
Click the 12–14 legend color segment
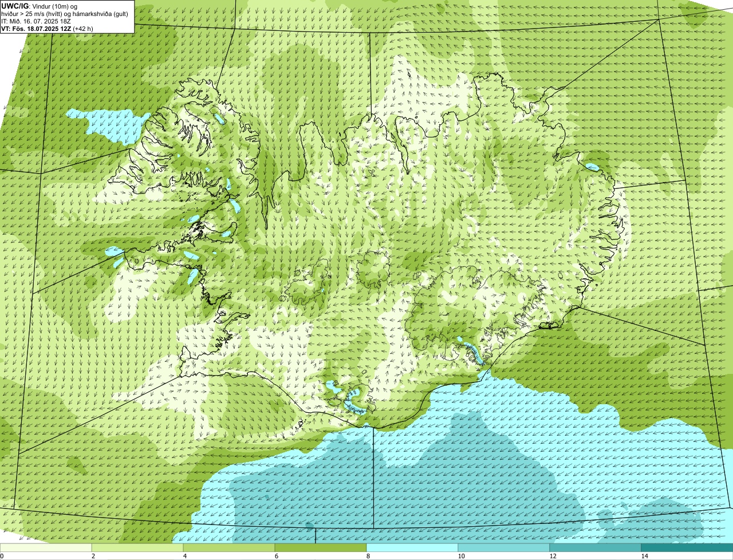pyautogui.click(x=596, y=547)
